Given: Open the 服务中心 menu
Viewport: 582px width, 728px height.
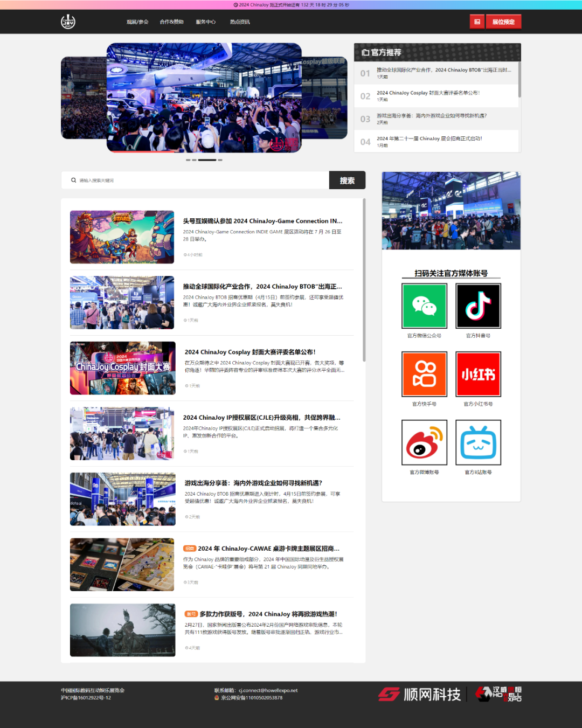Looking at the screenshot, I should click(x=206, y=22).
